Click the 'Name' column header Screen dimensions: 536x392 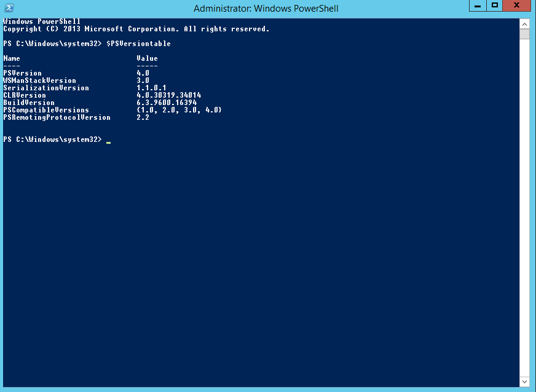click(x=12, y=59)
